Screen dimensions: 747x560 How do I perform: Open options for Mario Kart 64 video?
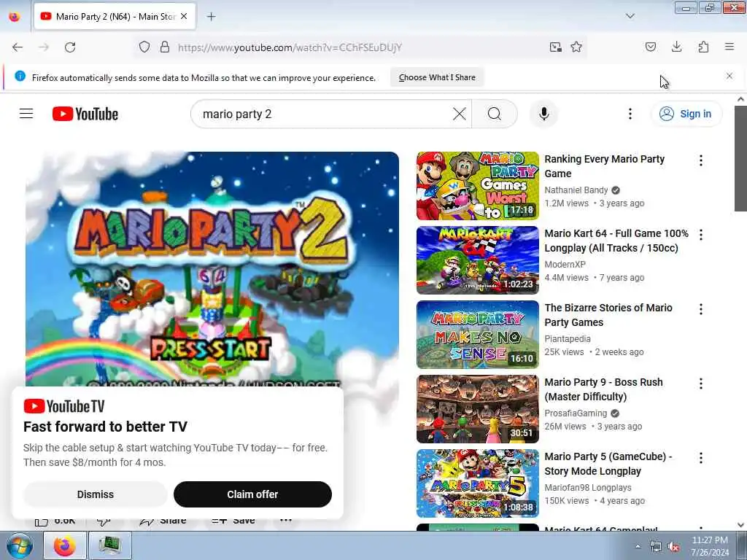point(701,235)
